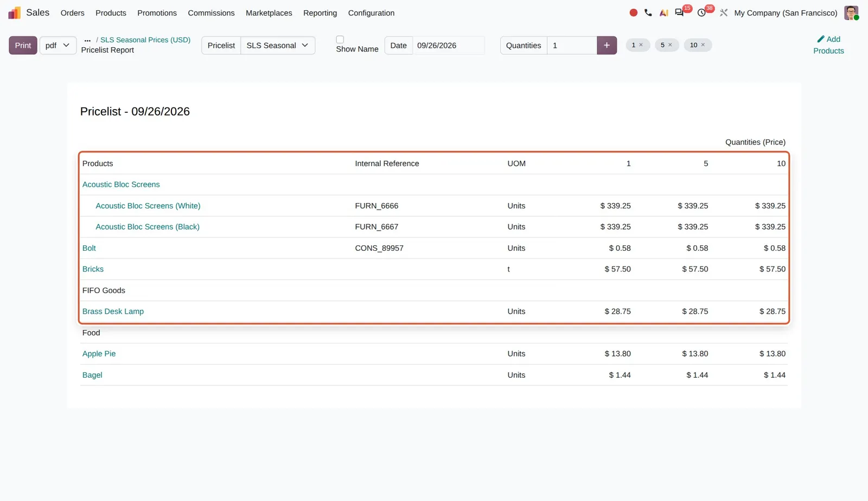The image size is (868, 501).
Task: Open the activities clock icon with badge 38
Action: pos(701,12)
